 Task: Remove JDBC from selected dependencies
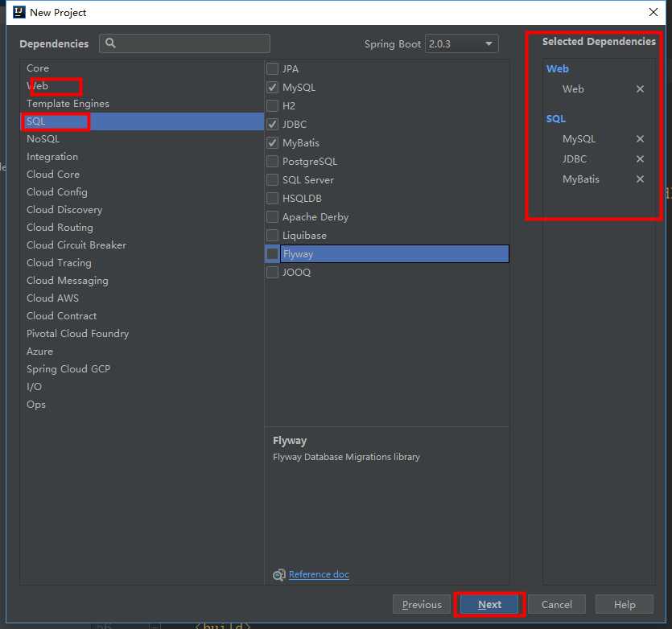[x=640, y=159]
